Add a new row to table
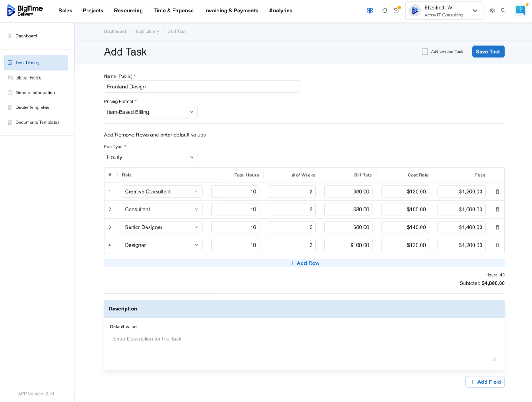532x402 pixels. tap(304, 263)
